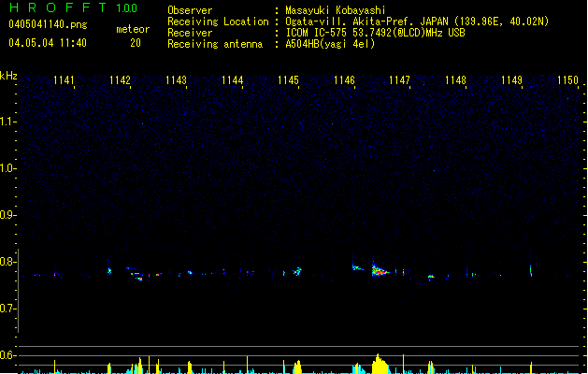The height and width of the screenshot is (374, 588).
Task: Click frequency axis label 0.7
Action: click(x=7, y=309)
